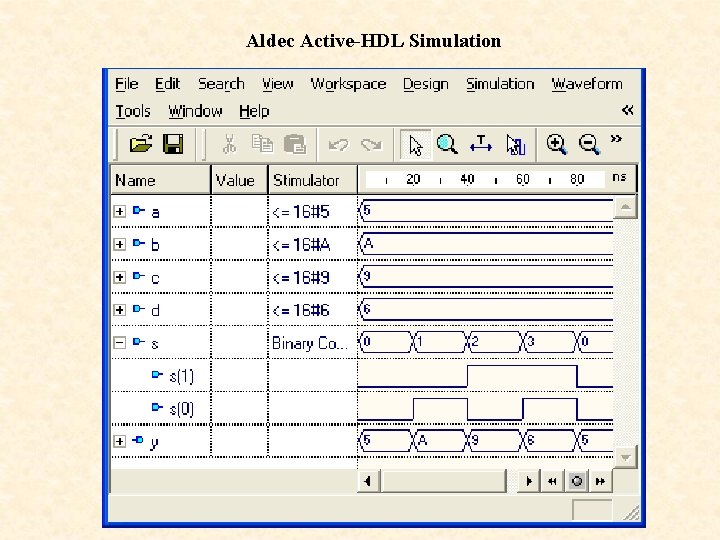Collapse signal s bus
The width and height of the screenshot is (720, 540).
coord(119,343)
